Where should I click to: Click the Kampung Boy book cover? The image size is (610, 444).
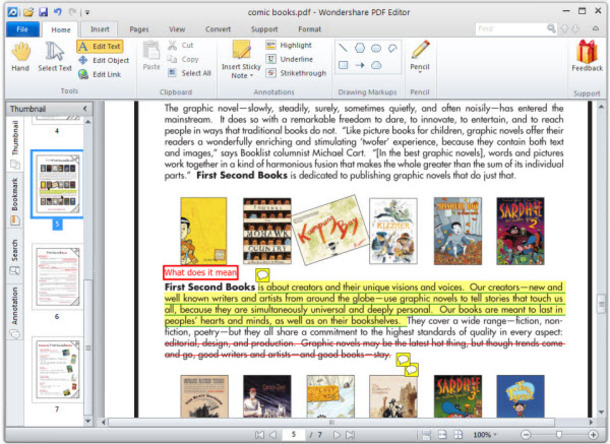pos(330,230)
